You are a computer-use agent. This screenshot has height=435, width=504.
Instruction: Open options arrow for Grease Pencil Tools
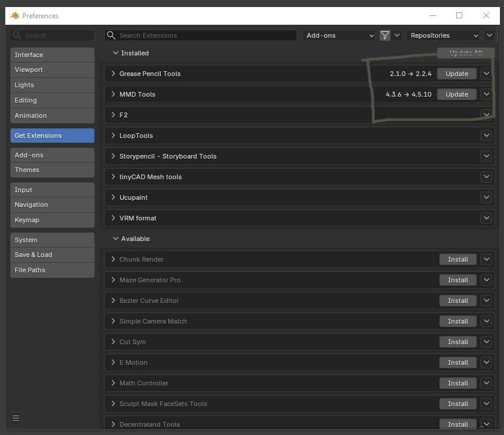pos(486,74)
